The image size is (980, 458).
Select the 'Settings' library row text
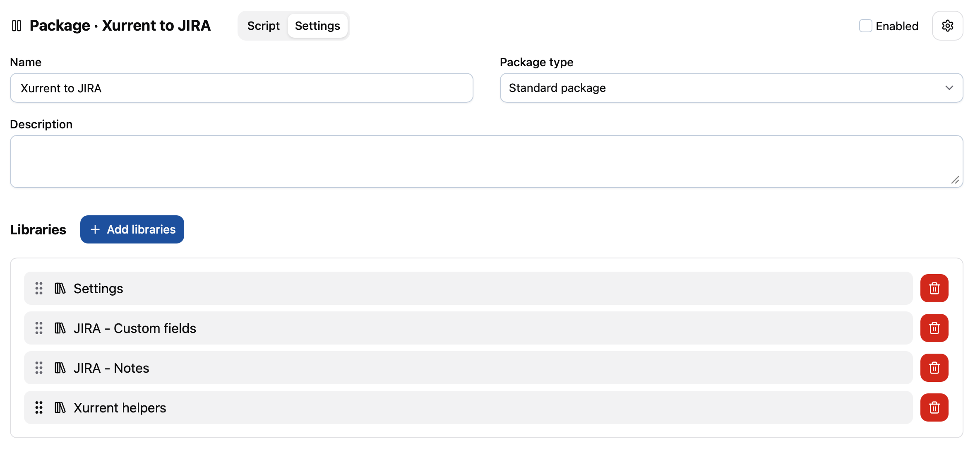tap(98, 288)
